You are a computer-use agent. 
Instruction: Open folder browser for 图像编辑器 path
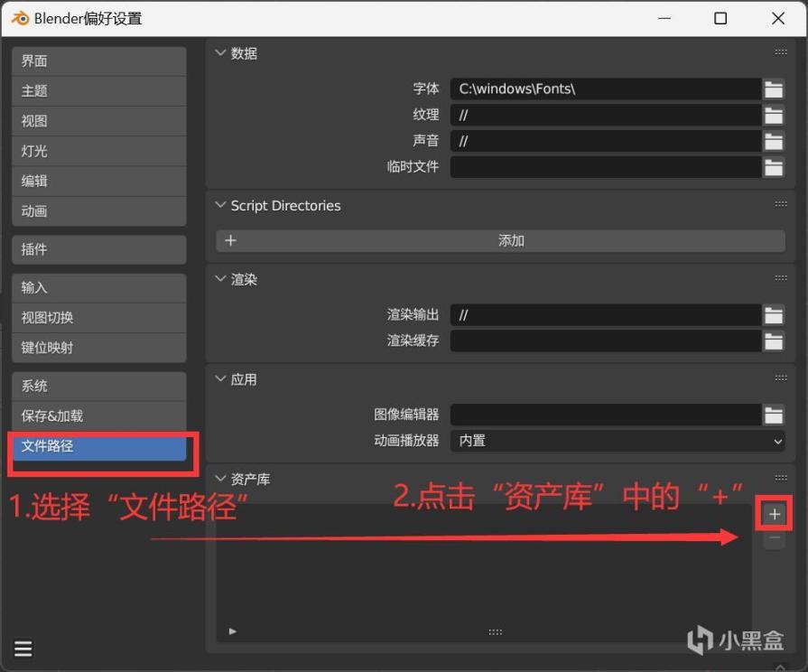coord(774,415)
